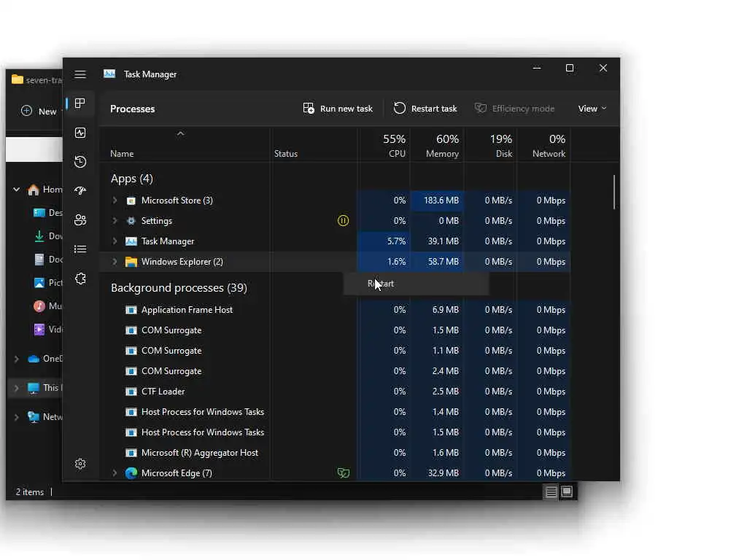Click the Downloads icon in File Explorer sidebar

pyautogui.click(x=39, y=236)
